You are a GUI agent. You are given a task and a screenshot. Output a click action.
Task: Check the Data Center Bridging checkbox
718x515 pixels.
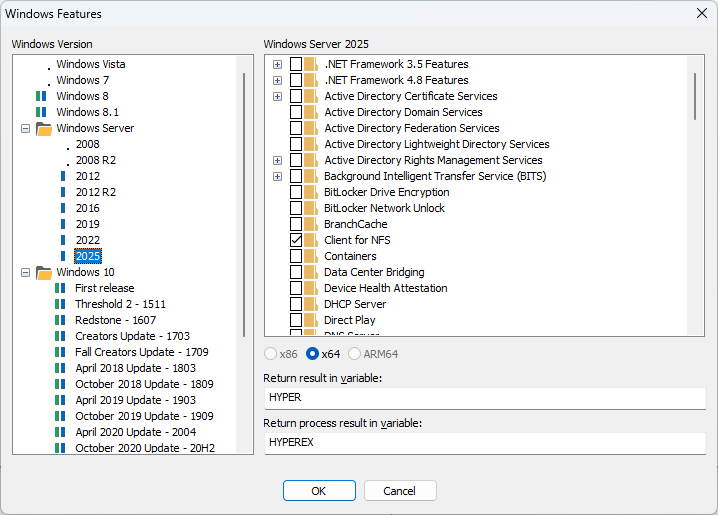(x=296, y=272)
